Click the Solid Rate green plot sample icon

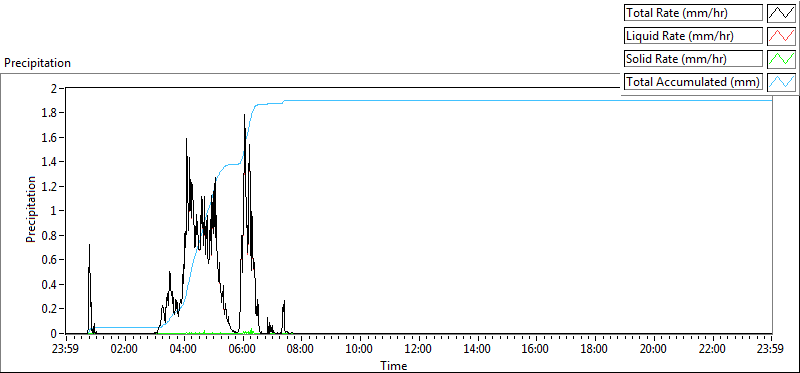[x=781, y=59]
